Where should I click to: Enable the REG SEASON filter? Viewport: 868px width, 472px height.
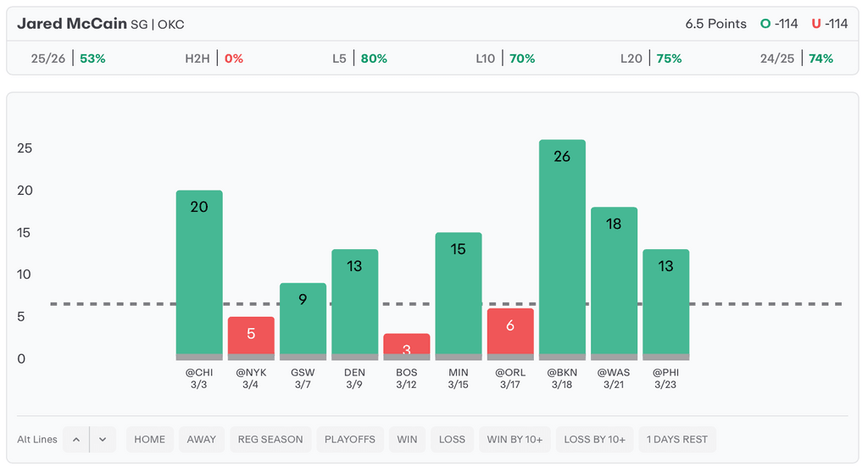[x=270, y=439]
